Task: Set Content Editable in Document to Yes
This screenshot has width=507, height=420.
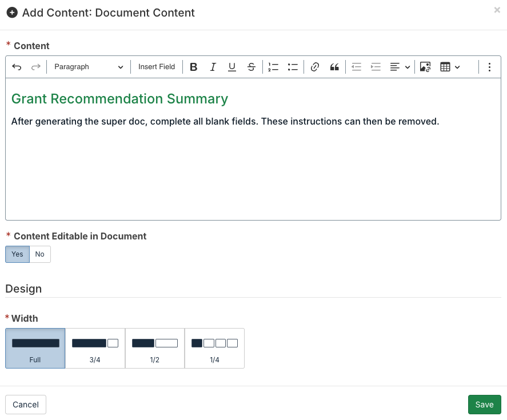Action: pos(18,254)
